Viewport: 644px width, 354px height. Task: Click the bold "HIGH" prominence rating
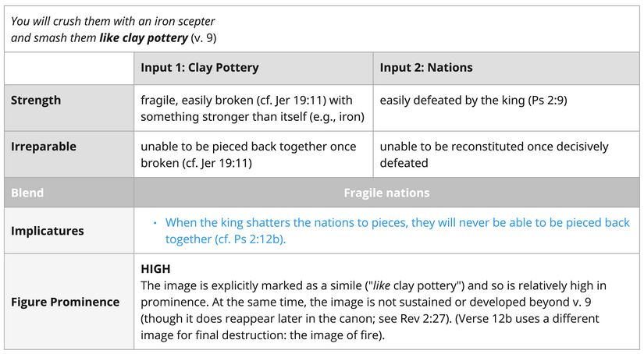pyautogui.click(x=155, y=269)
